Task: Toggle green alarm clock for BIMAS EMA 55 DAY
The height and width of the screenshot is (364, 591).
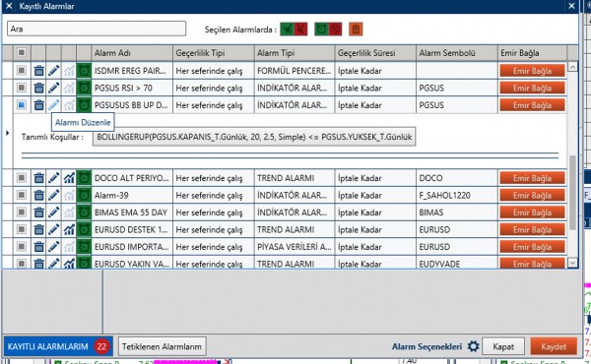Action: 84,212
